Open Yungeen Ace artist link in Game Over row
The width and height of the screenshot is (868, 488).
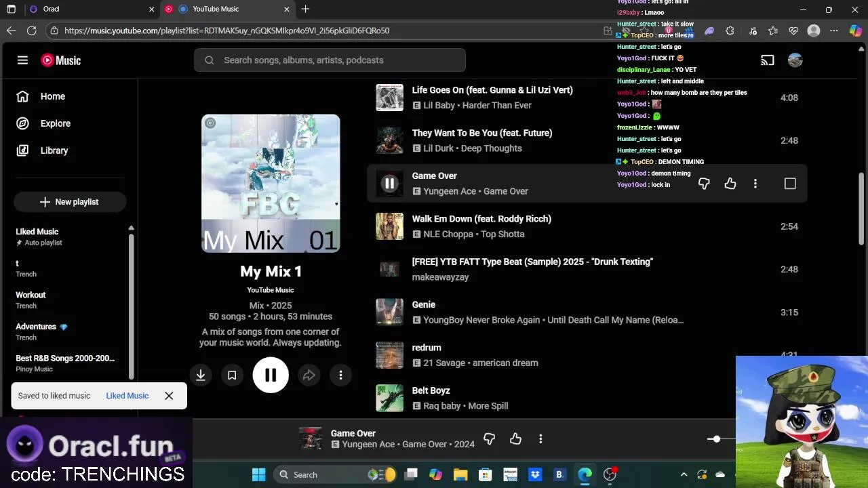[x=450, y=191]
